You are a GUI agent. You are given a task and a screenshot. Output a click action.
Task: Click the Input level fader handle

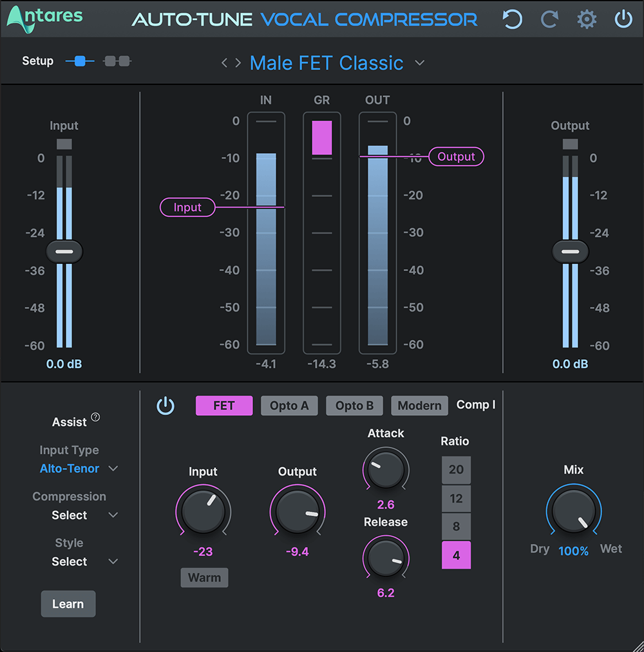click(x=64, y=251)
